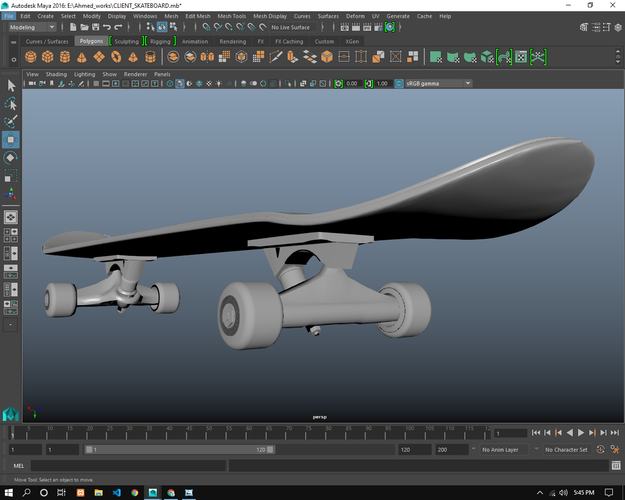Play the animation forwards
This screenshot has height=500, width=625.
pyautogui.click(x=581, y=433)
